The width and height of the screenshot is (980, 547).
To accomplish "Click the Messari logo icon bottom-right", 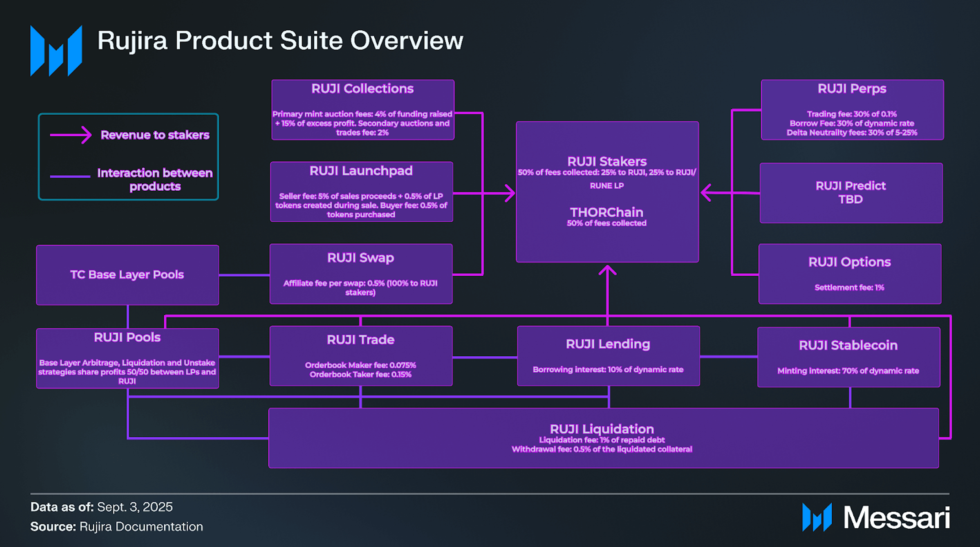I will tap(817, 517).
